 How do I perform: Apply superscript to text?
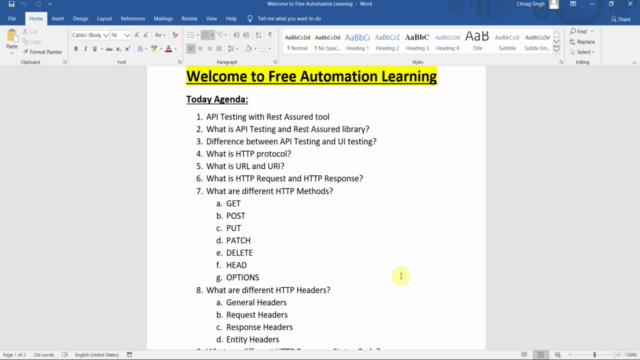(x=128, y=49)
